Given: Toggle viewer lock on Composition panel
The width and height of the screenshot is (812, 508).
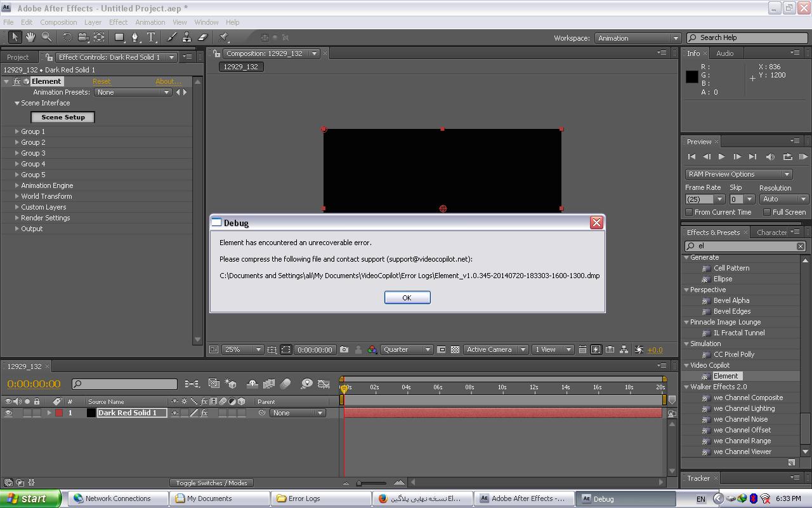Looking at the screenshot, I should pyautogui.click(x=217, y=53).
